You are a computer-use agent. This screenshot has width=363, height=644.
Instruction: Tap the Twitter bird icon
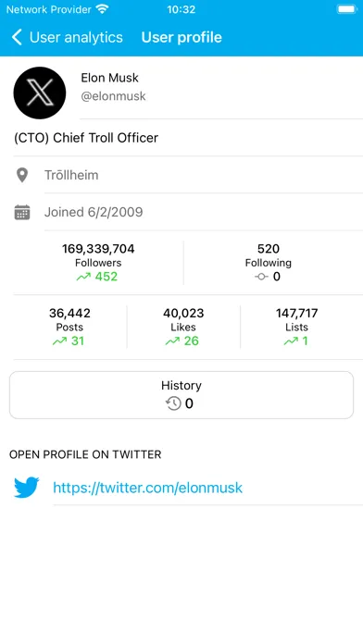coord(27,488)
